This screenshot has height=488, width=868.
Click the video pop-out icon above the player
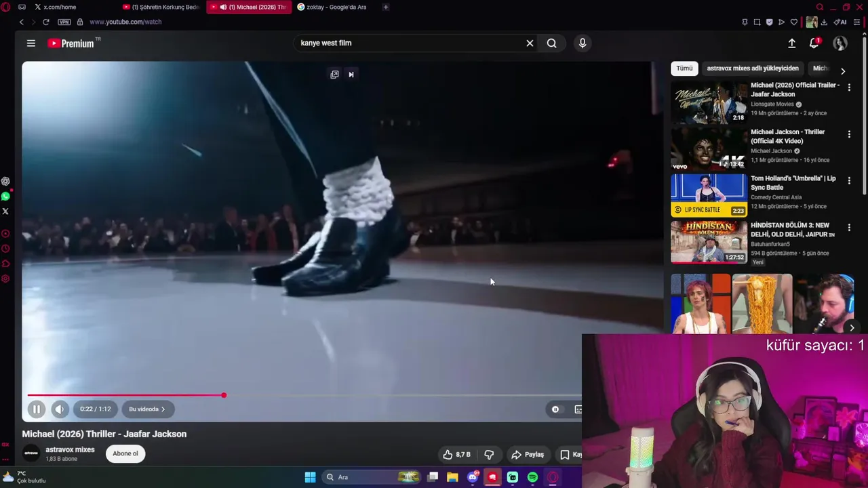[x=334, y=75]
